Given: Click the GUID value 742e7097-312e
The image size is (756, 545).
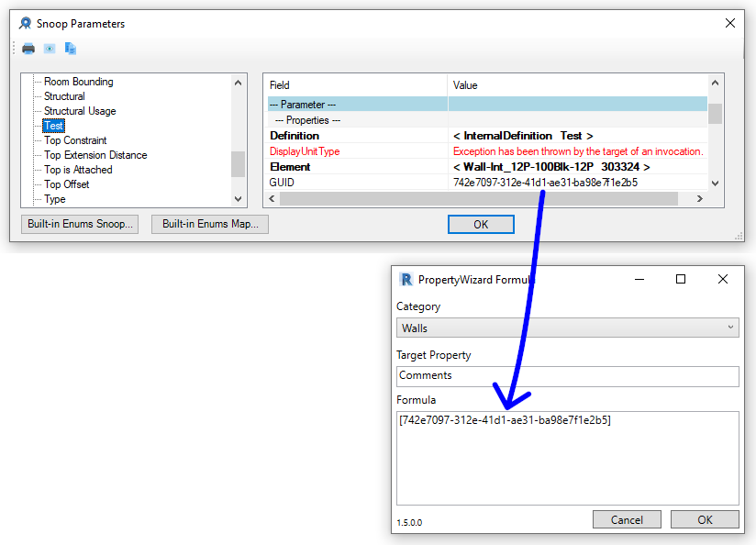Looking at the screenshot, I should coord(545,183).
